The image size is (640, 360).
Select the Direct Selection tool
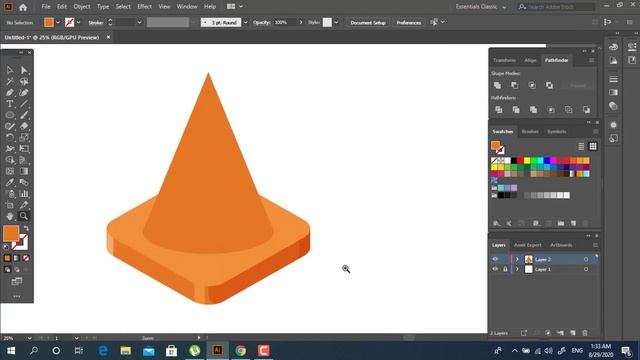pos(24,70)
